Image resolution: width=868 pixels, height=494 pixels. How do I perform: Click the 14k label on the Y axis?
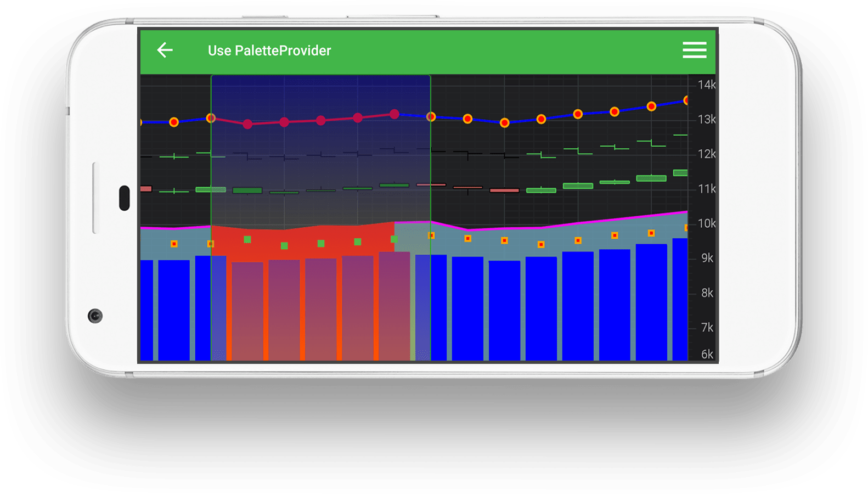click(706, 85)
